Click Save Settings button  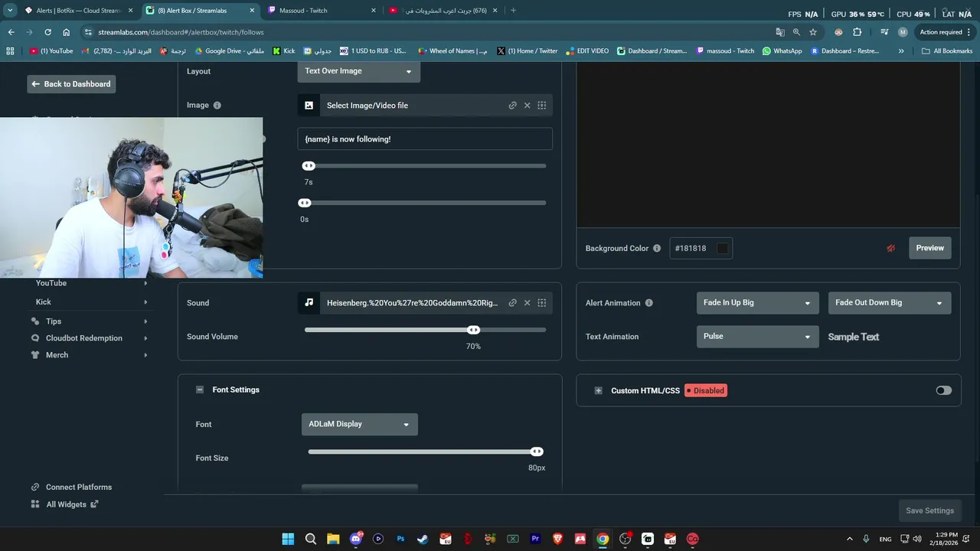pyautogui.click(x=929, y=510)
